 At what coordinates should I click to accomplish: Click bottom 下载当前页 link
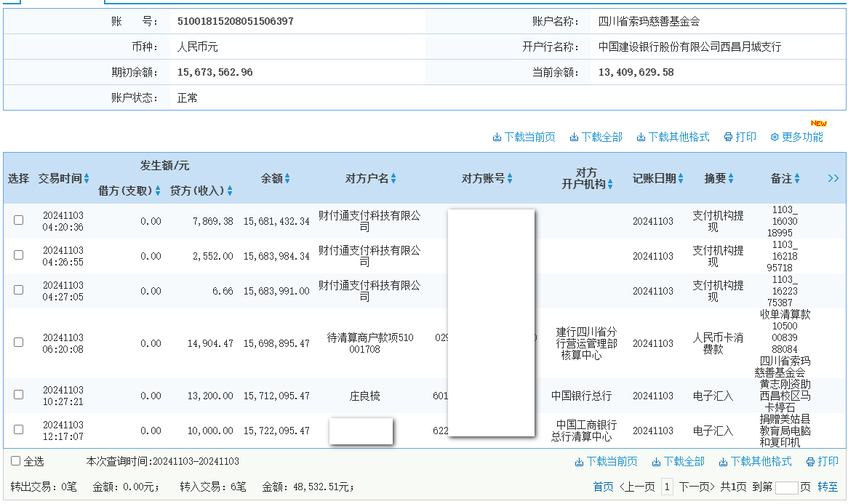(x=612, y=461)
